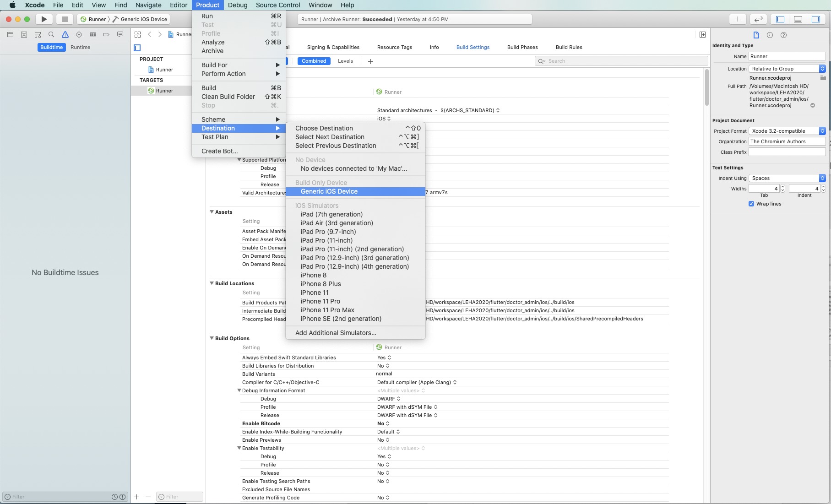Open the Symbol navigator
This screenshot has width=831, height=504.
[x=38, y=34]
